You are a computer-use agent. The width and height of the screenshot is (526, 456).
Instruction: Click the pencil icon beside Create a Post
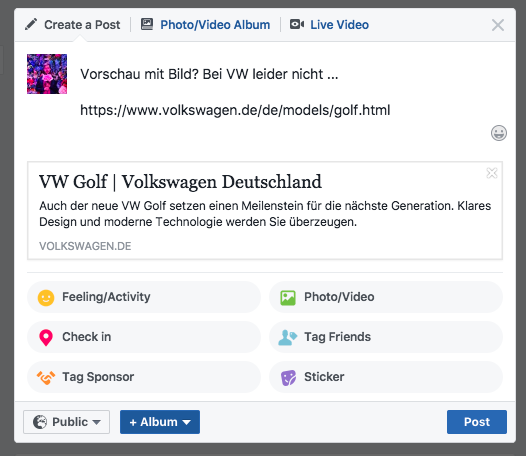(x=31, y=24)
